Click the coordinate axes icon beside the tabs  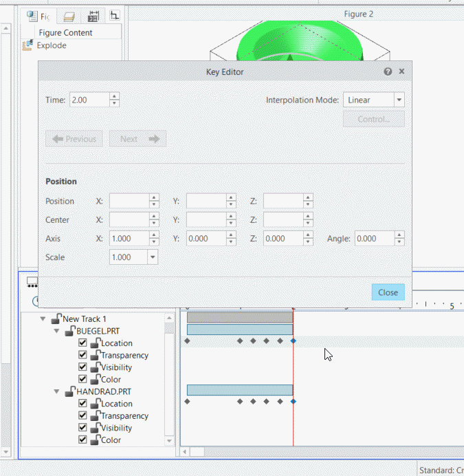coord(115,15)
